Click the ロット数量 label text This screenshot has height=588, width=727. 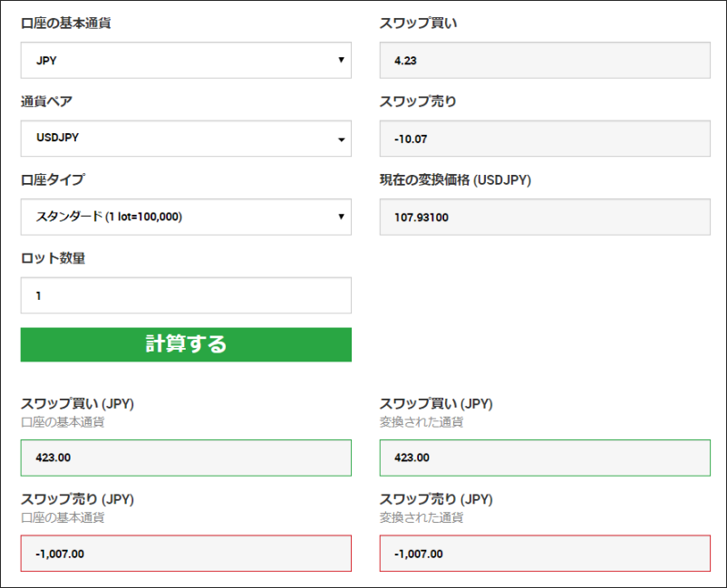tap(53, 258)
